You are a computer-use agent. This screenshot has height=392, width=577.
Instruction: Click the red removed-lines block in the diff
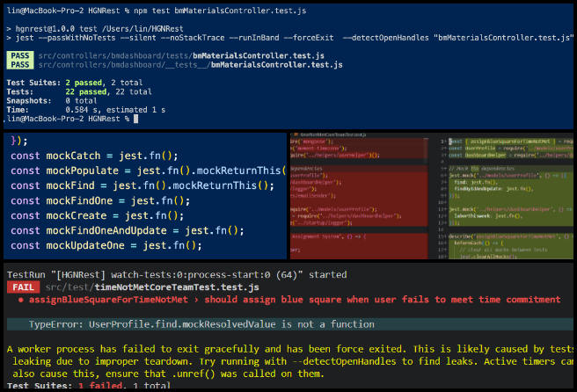pyautogui.click(x=359, y=195)
